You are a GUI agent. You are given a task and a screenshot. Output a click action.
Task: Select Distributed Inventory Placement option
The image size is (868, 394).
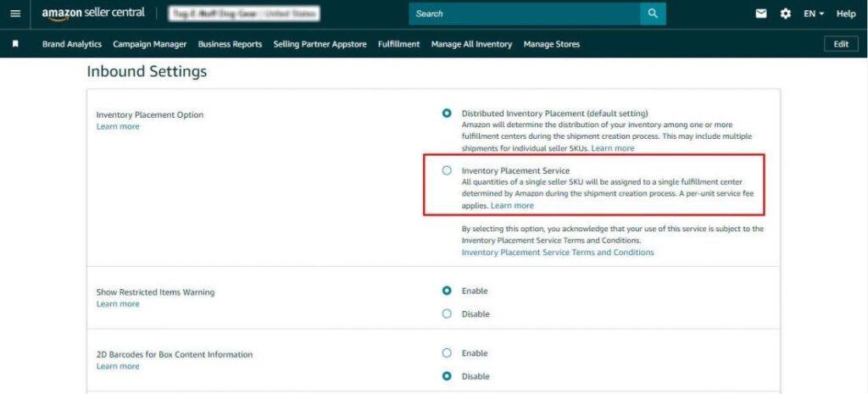447,114
